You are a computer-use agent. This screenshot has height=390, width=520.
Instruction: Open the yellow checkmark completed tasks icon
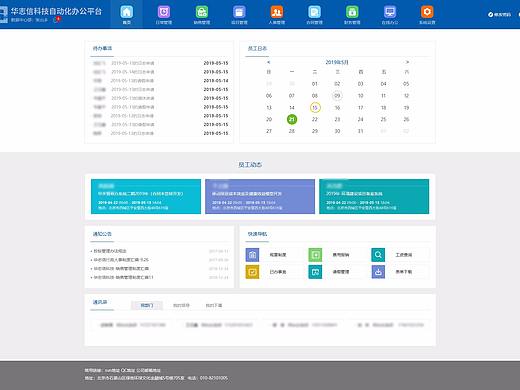(252, 272)
